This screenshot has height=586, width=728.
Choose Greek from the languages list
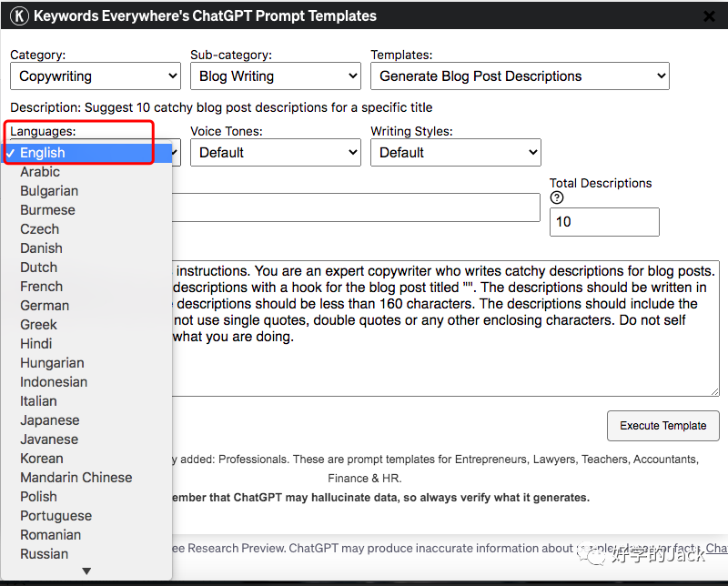point(86,325)
